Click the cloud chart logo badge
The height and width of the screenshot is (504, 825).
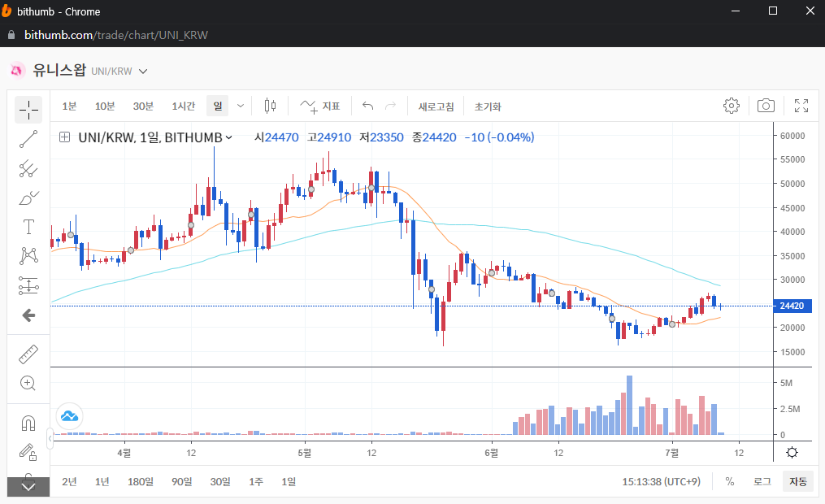pyautogui.click(x=69, y=416)
